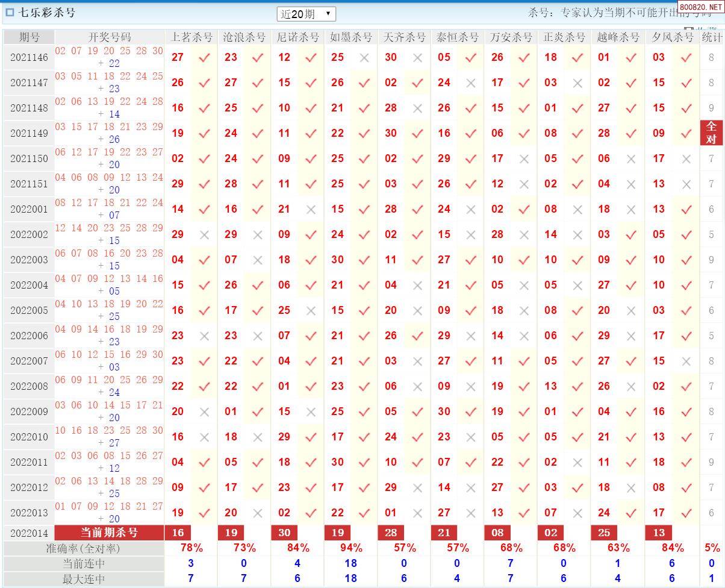Click the 5% value in the 统计 column
This screenshot has height=588, width=725.
tap(712, 548)
